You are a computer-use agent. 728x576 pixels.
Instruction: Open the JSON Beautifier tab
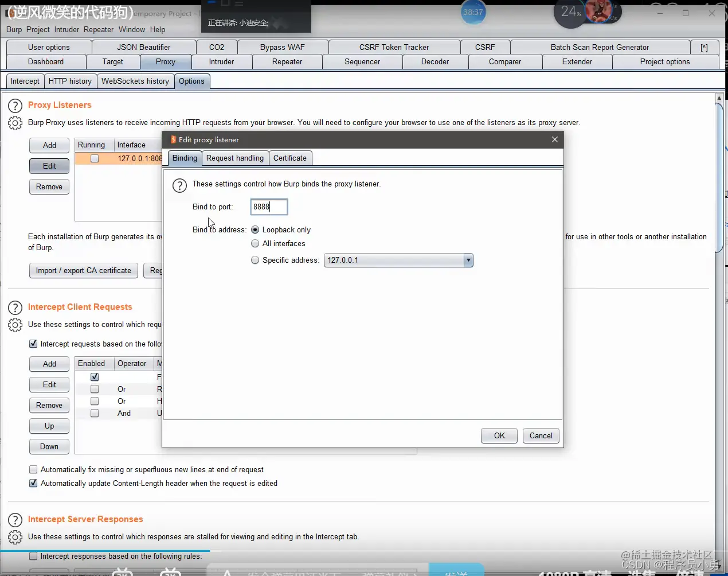coord(144,47)
